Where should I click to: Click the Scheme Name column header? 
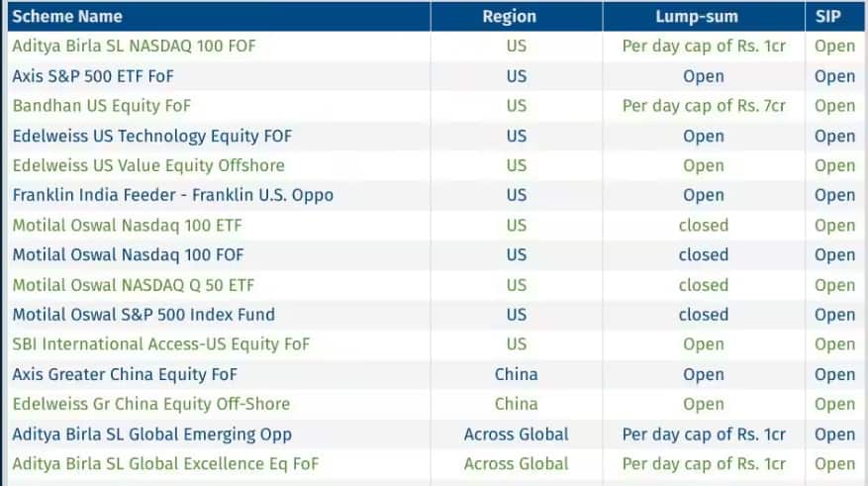pos(67,16)
